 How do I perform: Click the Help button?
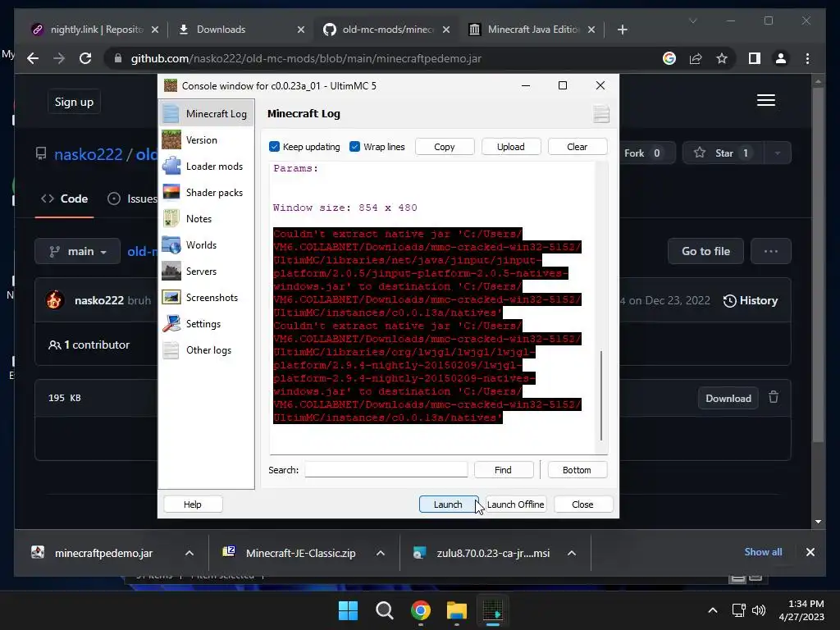pos(192,504)
